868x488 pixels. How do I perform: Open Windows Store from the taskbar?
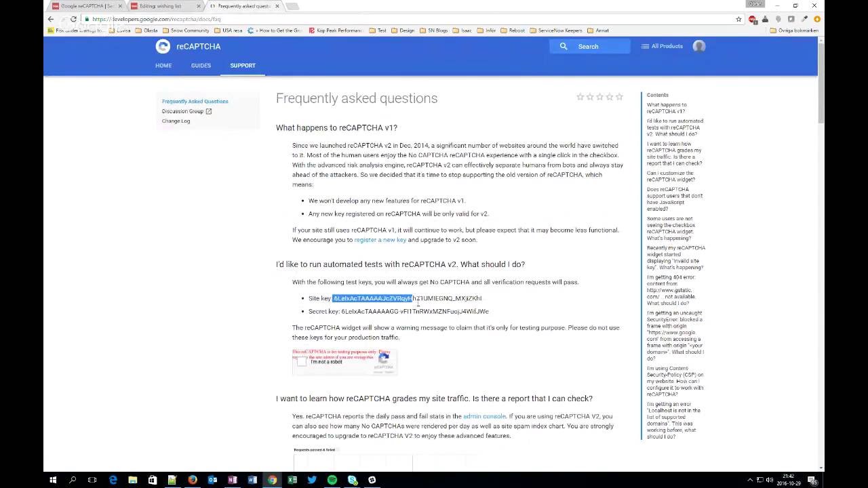tap(153, 480)
